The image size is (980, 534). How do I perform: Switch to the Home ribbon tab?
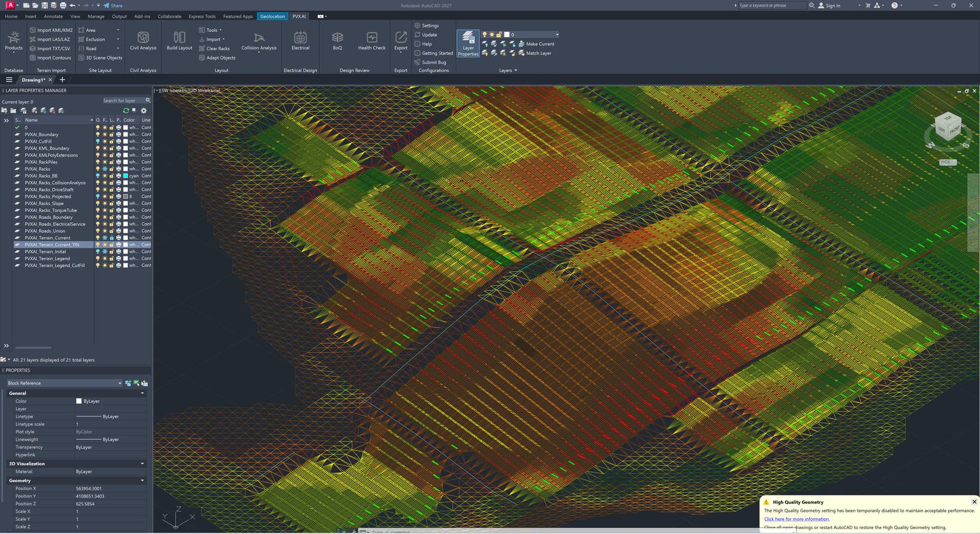pos(11,17)
